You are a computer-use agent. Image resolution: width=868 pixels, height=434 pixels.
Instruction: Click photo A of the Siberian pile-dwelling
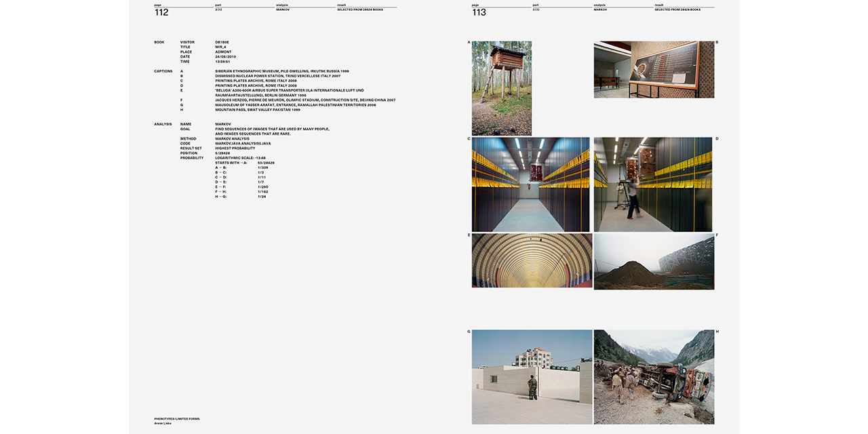click(x=501, y=88)
